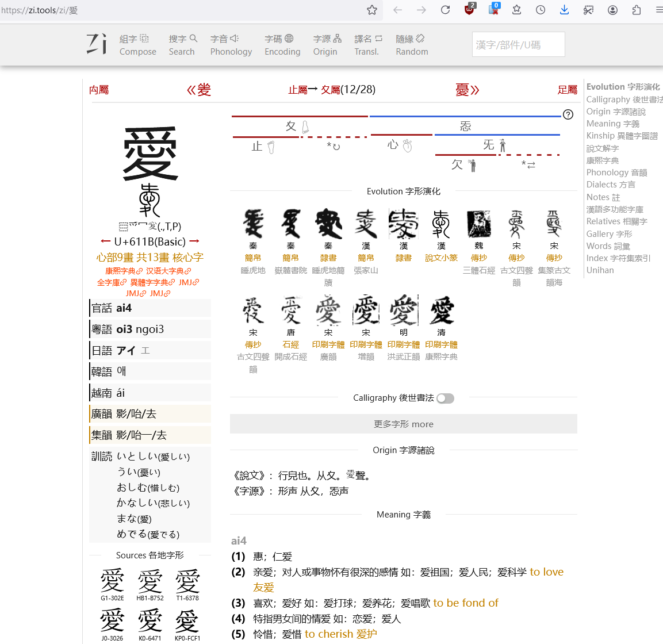
Task: Open the help question mark icon
Action: pyautogui.click(x=568, y=114)
